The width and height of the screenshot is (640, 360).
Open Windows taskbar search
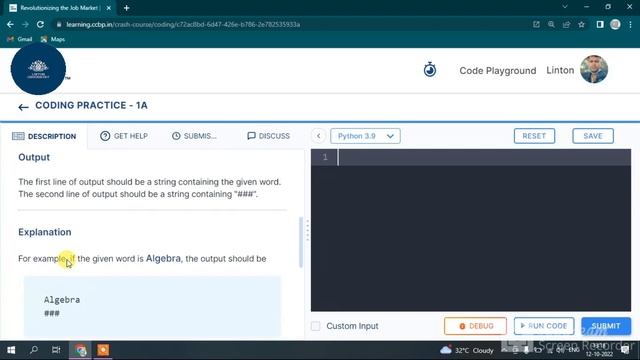pos(34,350)
